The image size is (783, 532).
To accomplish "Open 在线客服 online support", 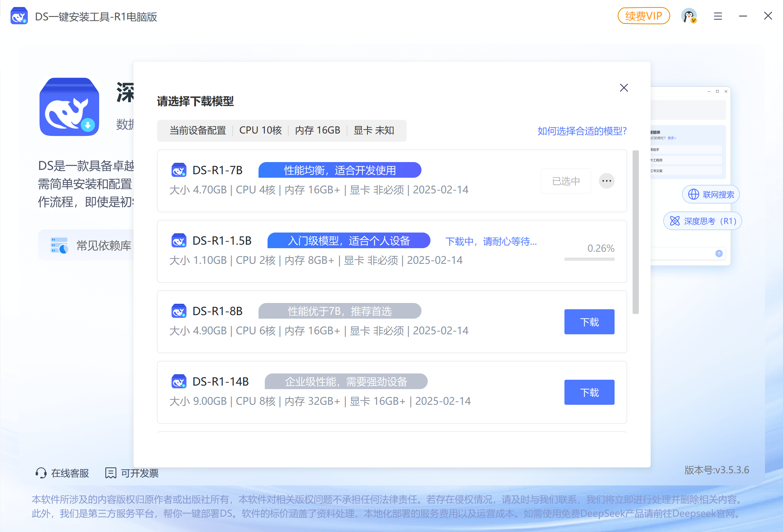I will [x=62, y=473].
